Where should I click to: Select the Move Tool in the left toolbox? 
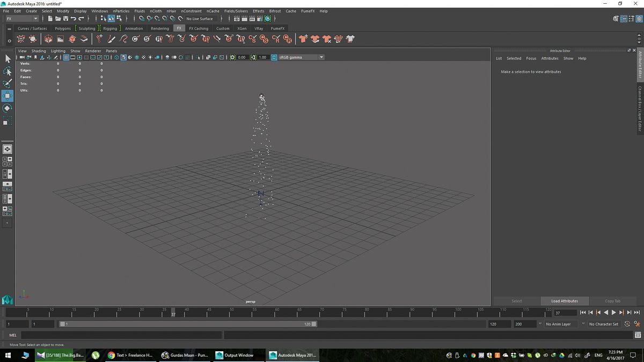(8, 97)
